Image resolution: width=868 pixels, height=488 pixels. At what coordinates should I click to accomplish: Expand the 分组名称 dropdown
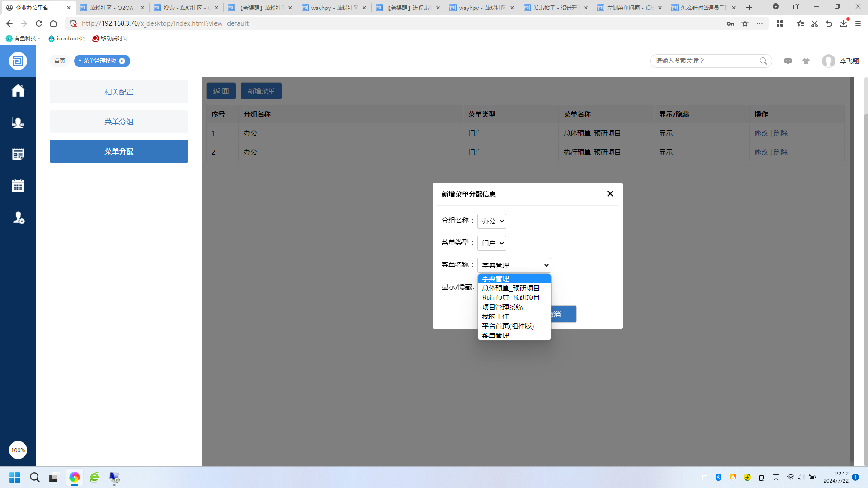492,221
